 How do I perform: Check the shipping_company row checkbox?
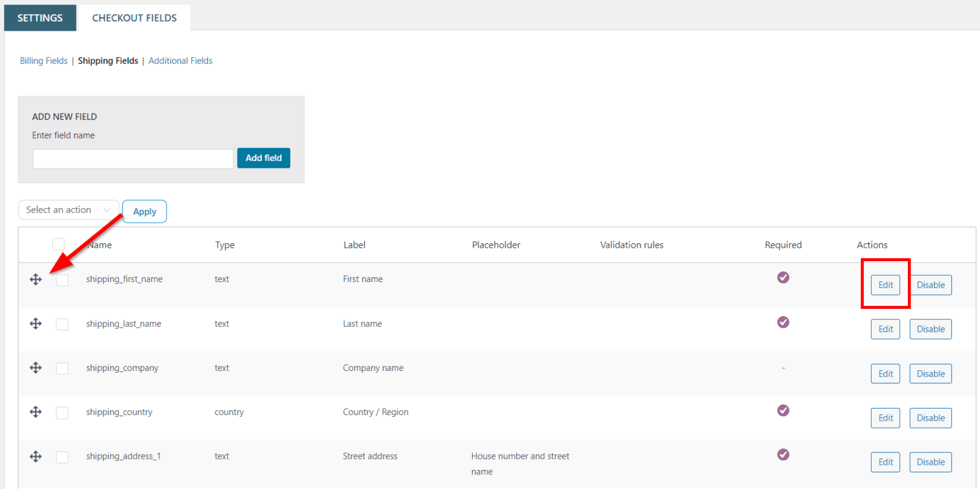tap(62, 368)
